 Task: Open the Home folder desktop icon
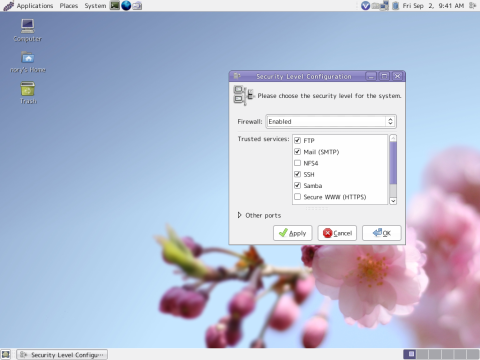28,62
